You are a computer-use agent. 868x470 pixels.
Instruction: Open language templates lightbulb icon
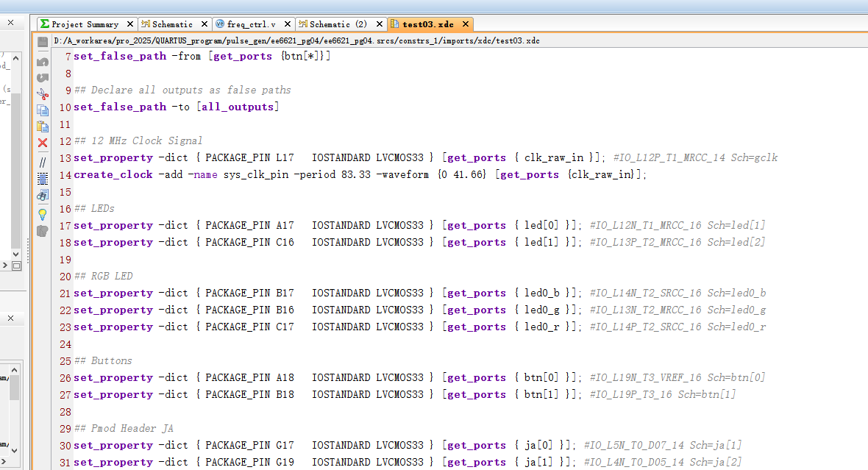[x=43, y=214]
